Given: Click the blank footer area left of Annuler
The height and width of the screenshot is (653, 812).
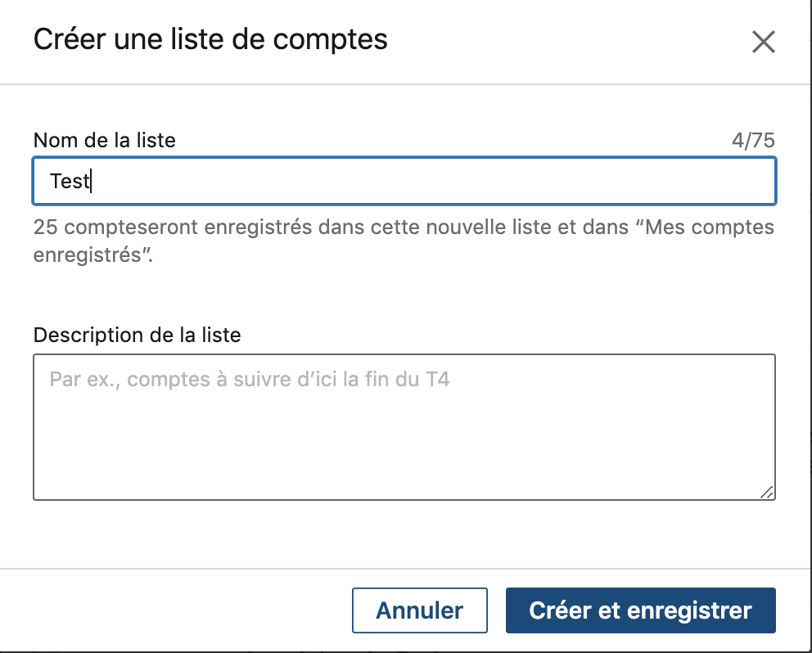Looking at the screenshot, I should (176, 610).
